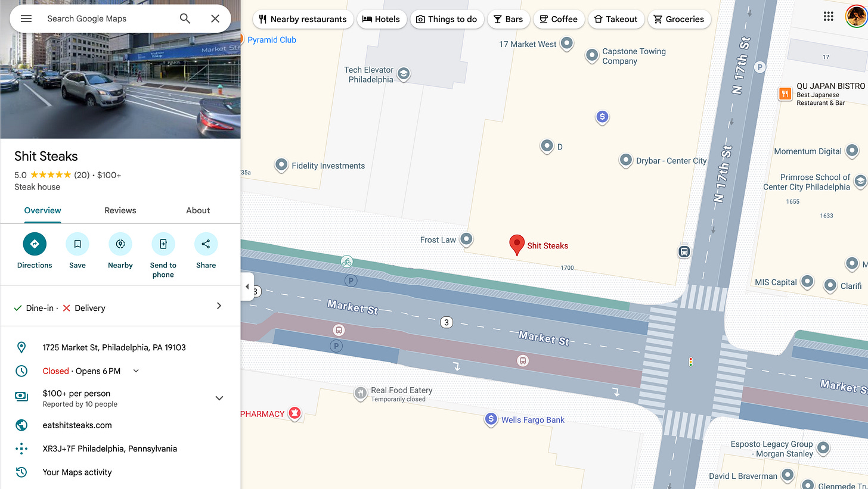Select the Frost Law map marker
The height and width of the screenshot is (489, 868).
pos(467,240)
